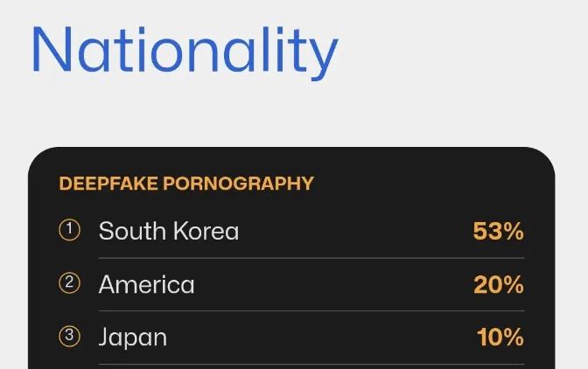Click dark card area right of Deepfake Pornography title
The image size is (588, 369).
click(x=429, y=184)
